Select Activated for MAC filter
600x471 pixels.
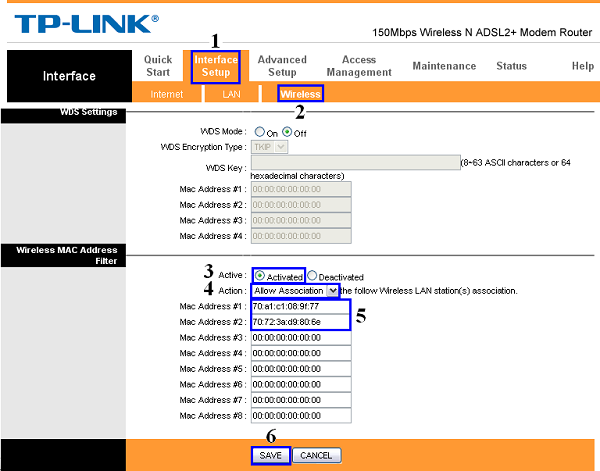262,276
